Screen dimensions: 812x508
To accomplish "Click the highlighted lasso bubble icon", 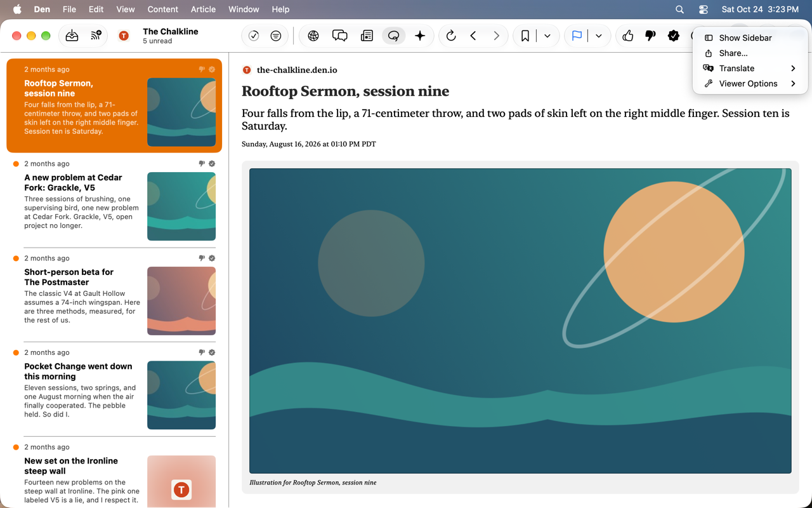I will pos(393,36).
